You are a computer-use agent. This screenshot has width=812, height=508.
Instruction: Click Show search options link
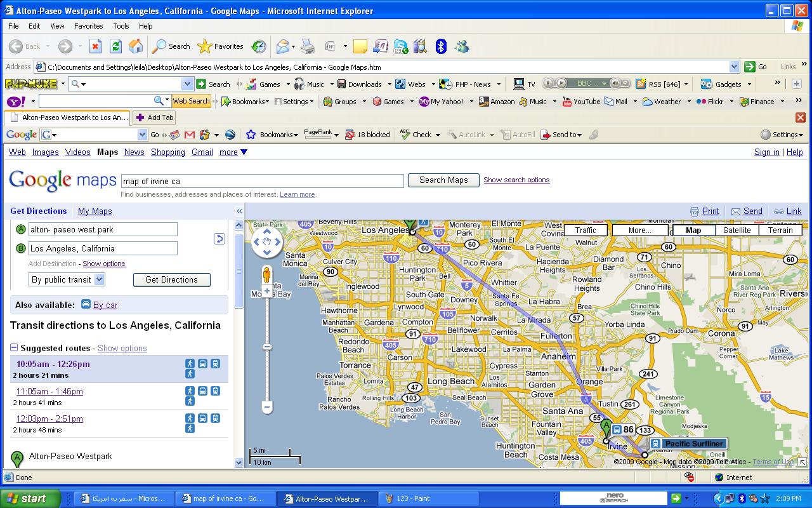point(516,180)
